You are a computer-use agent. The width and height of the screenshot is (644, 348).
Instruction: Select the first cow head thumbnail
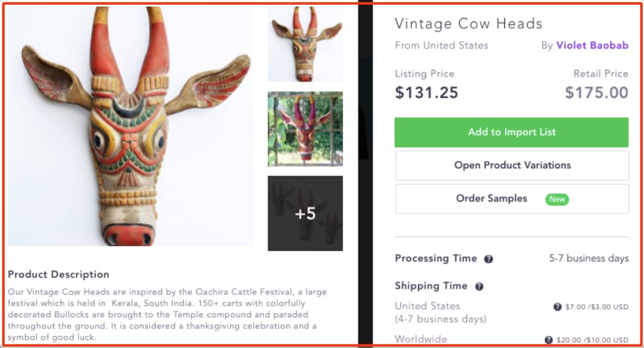305,45
